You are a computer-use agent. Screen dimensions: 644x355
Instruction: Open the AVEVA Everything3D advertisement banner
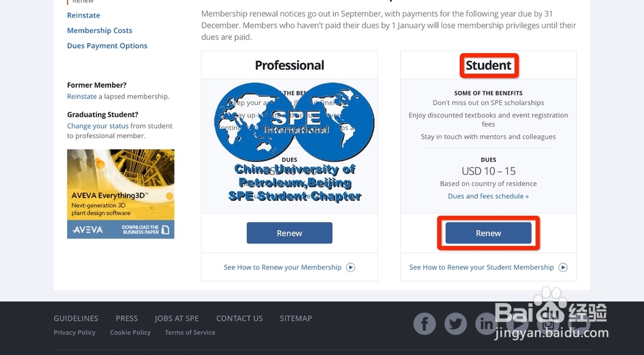(120, 193)
